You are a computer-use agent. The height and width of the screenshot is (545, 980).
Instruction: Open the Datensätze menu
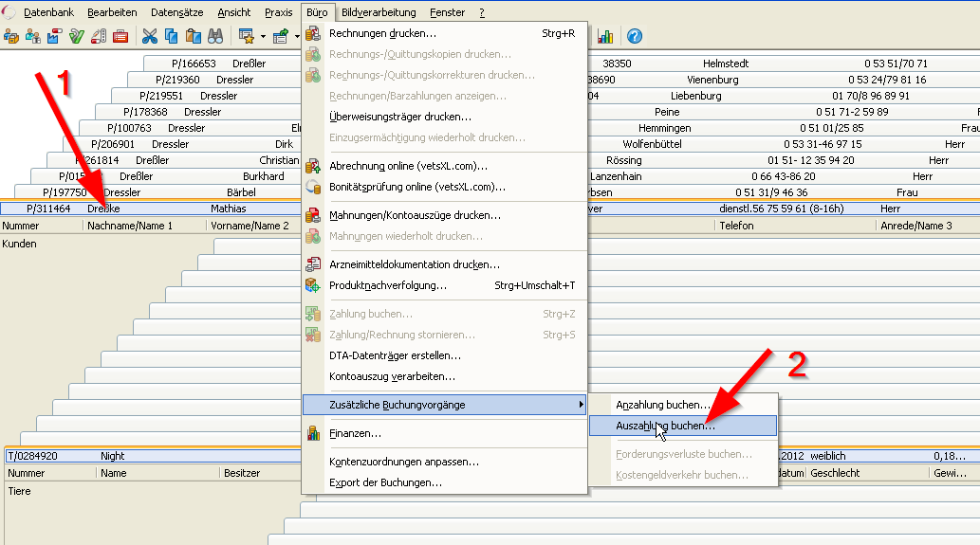(176, 12)
